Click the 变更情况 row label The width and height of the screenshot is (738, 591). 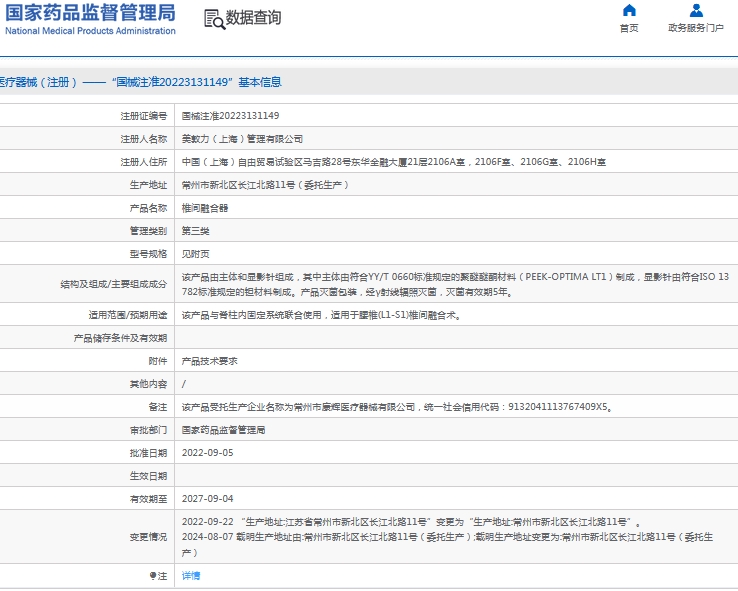point(148,537)
